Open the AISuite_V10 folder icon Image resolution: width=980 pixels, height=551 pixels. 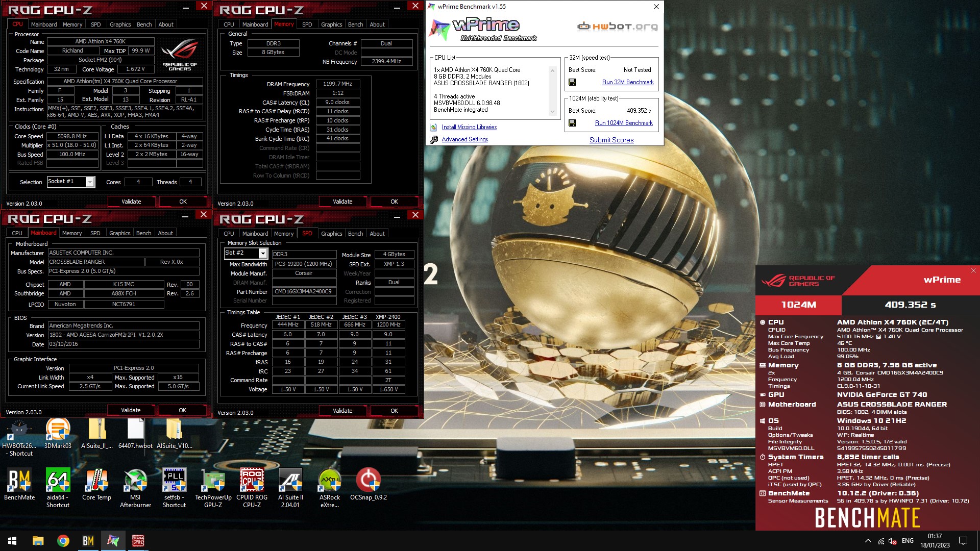tap(174, 434)
